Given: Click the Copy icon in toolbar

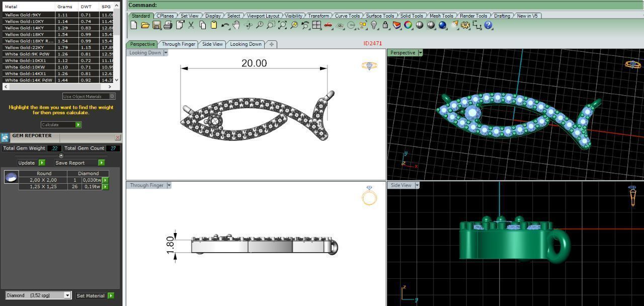Looking at the screenshot, I should (202, 25).
